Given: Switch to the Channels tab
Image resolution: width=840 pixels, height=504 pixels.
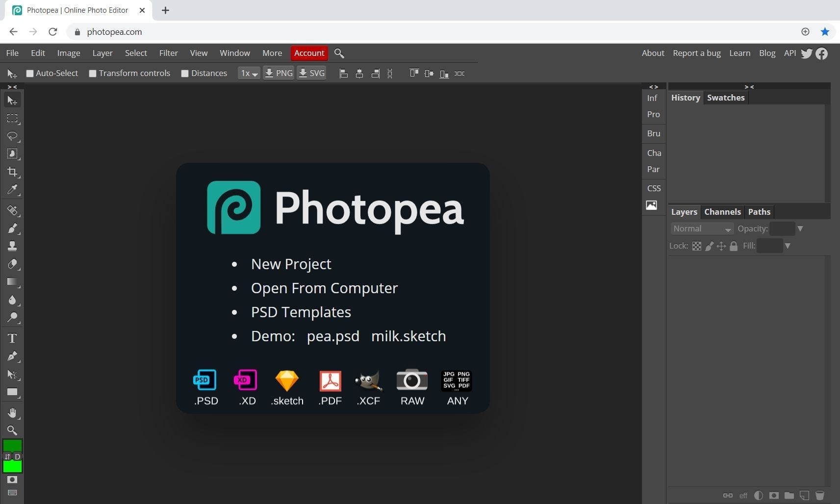Looking at the screenshot, I should [x=722, y=212].
